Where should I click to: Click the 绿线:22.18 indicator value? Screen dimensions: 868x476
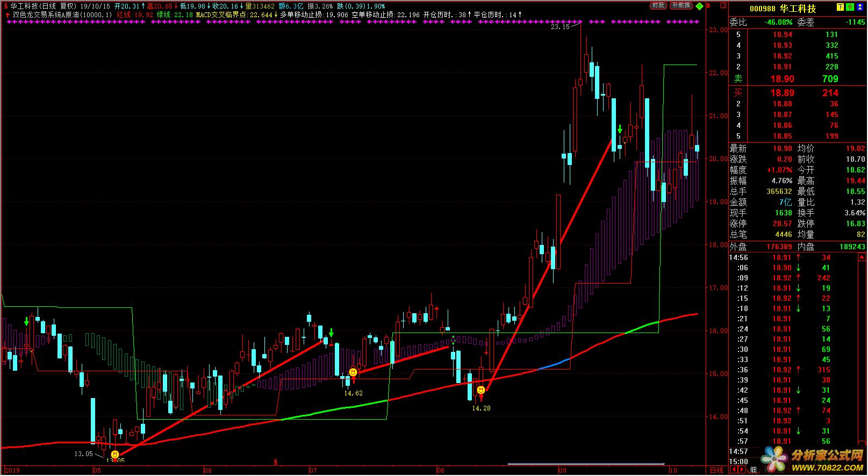click(175, 15)
